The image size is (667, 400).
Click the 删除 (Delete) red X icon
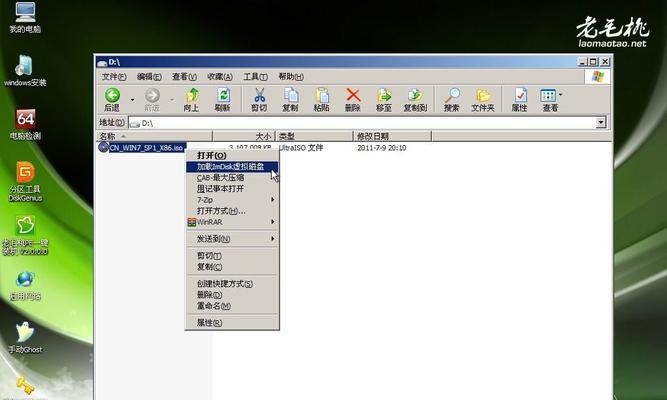353,95
